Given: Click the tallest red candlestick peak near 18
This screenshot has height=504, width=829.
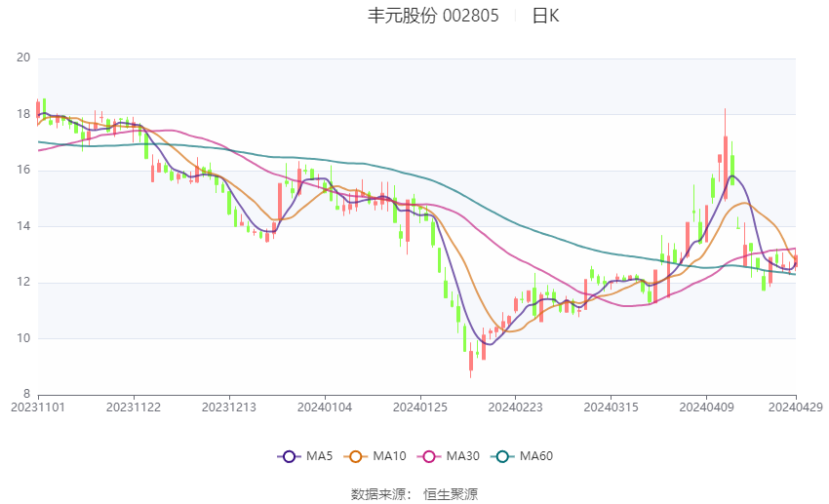Looking at the screenshot, I should (x=726, y=154).
